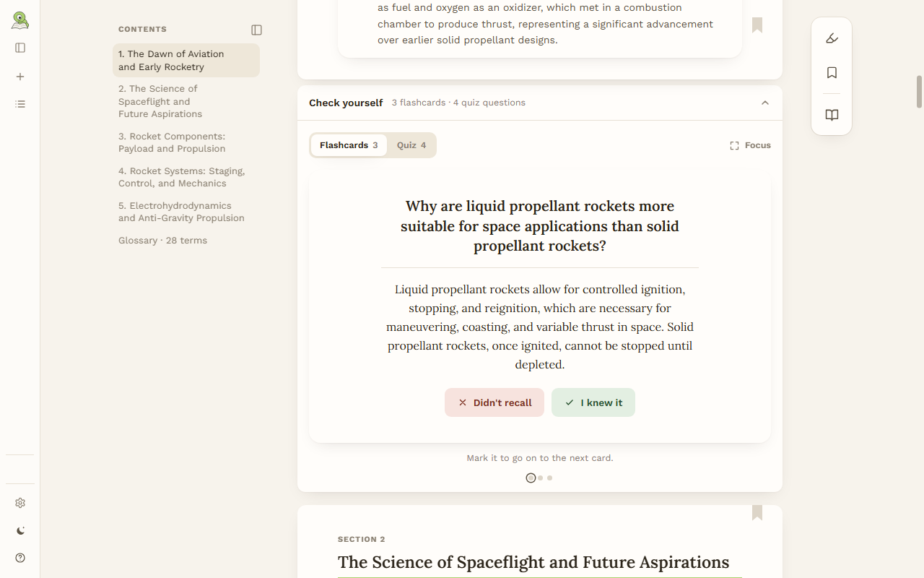The image size is (924, 578).
Task: Select second flashcard pagination dot
Action: pos(541,478)
